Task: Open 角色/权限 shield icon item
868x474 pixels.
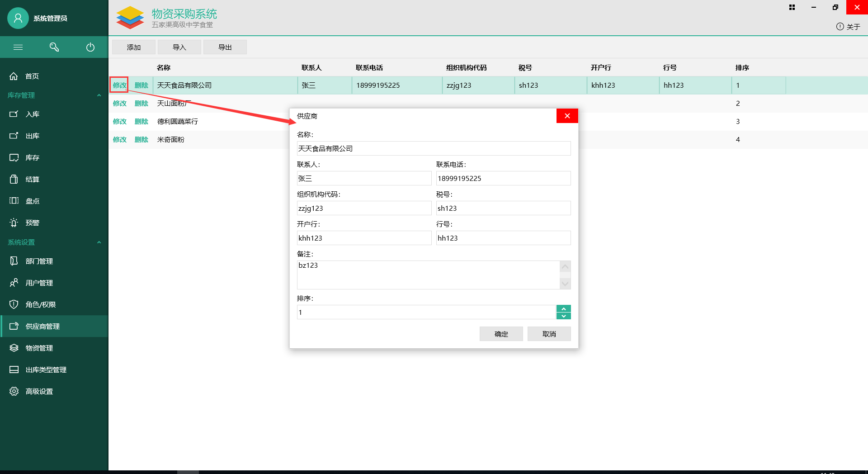Action: click(14, 304)
